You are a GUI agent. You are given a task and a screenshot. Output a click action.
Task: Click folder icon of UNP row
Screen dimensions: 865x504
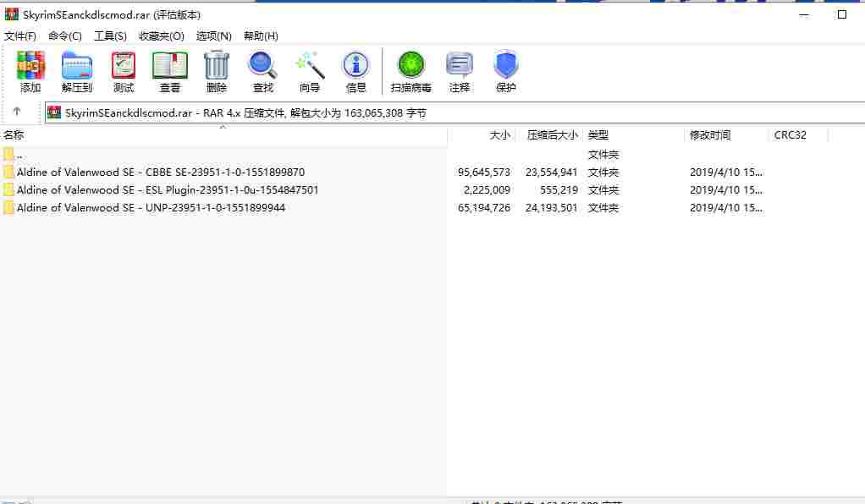pyautogui.click(x=8, y=208)
